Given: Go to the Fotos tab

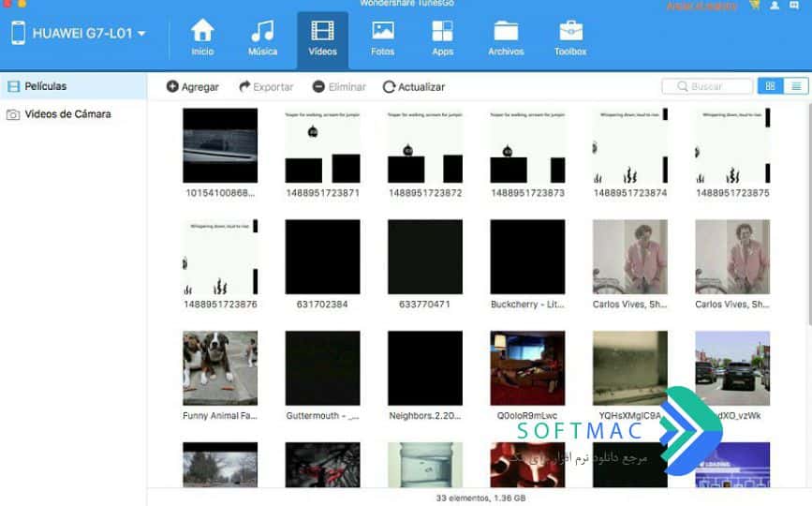Looking at the screenshot, I should click(x=383, y=38).
